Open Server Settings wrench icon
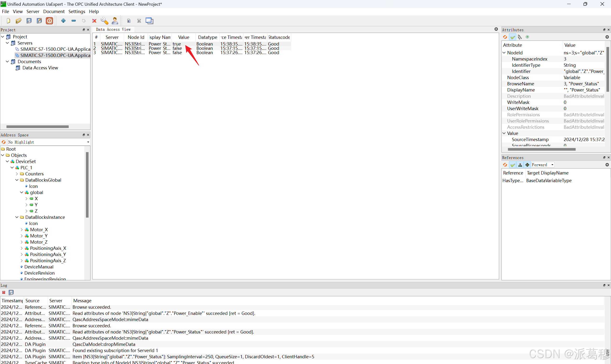 click(x=104, y=21)
